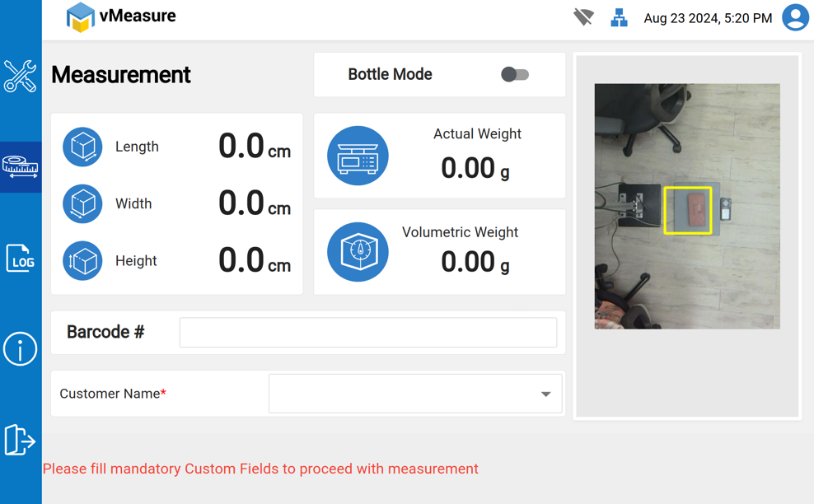Screen dimensions: 814x504
Task: Enable the Bottle Mode toggle switch
Action: click(515, 75)
